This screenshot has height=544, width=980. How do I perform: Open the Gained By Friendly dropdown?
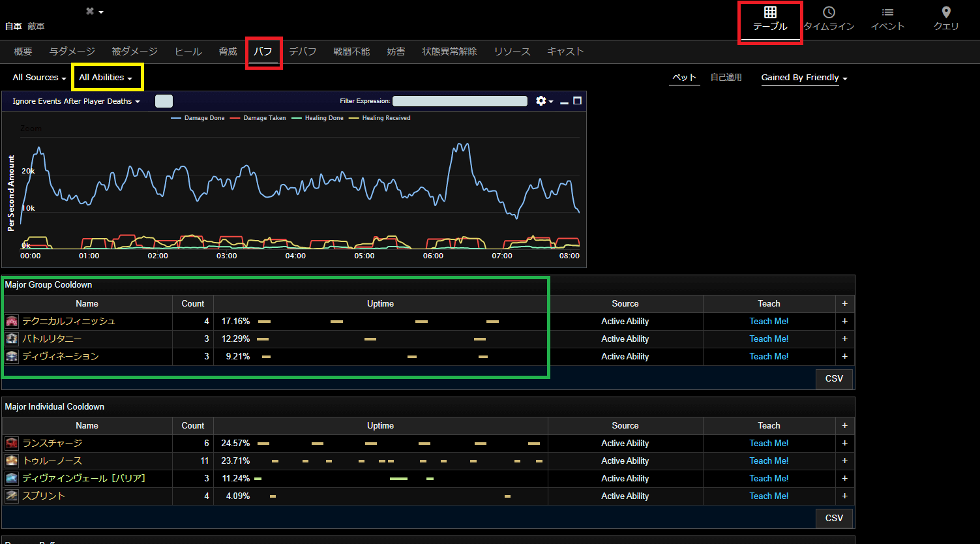(x=804, y=78)
